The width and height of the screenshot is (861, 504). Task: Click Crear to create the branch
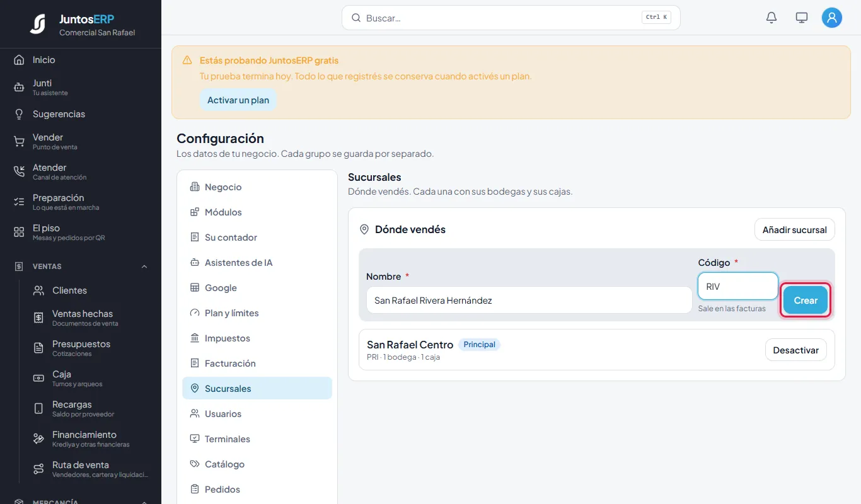click(806, 301)
